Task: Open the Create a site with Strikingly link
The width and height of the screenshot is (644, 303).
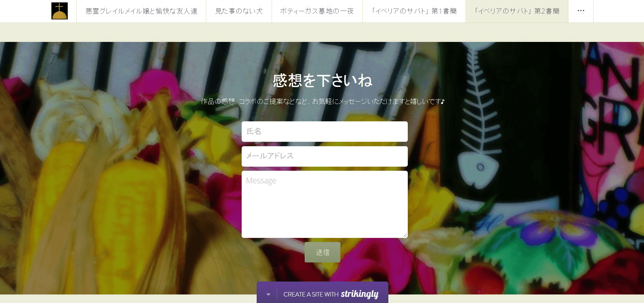Action: [331, 294]
